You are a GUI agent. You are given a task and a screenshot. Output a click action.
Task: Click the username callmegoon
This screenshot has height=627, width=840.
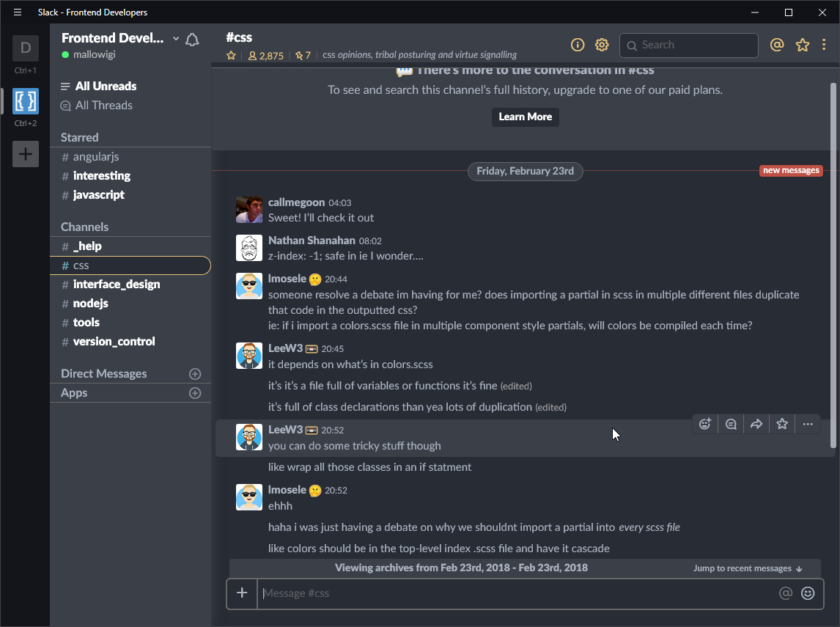[296, 202]
